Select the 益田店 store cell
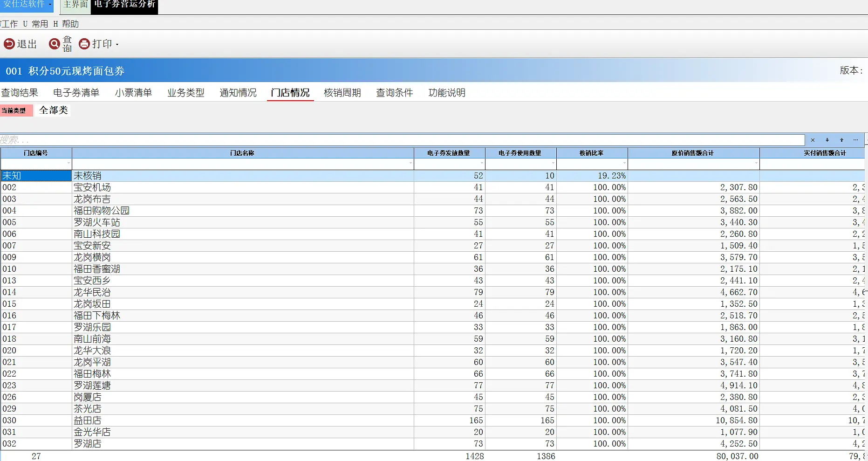The width and height of the screenshot is (868, 461). click(243, 420)
